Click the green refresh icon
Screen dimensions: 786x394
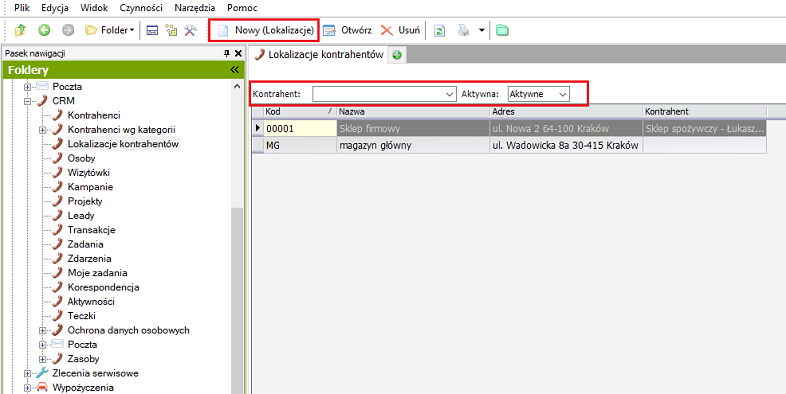440,31
